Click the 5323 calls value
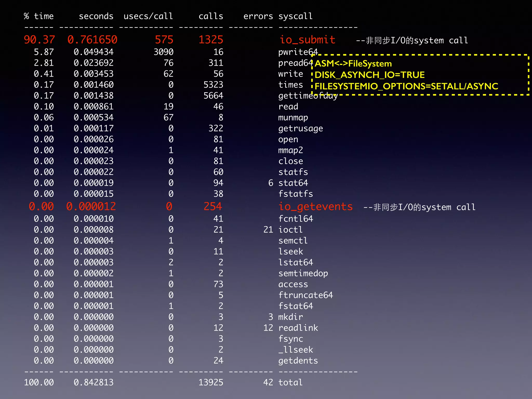 pyautogui.click(x=213, y=85)
